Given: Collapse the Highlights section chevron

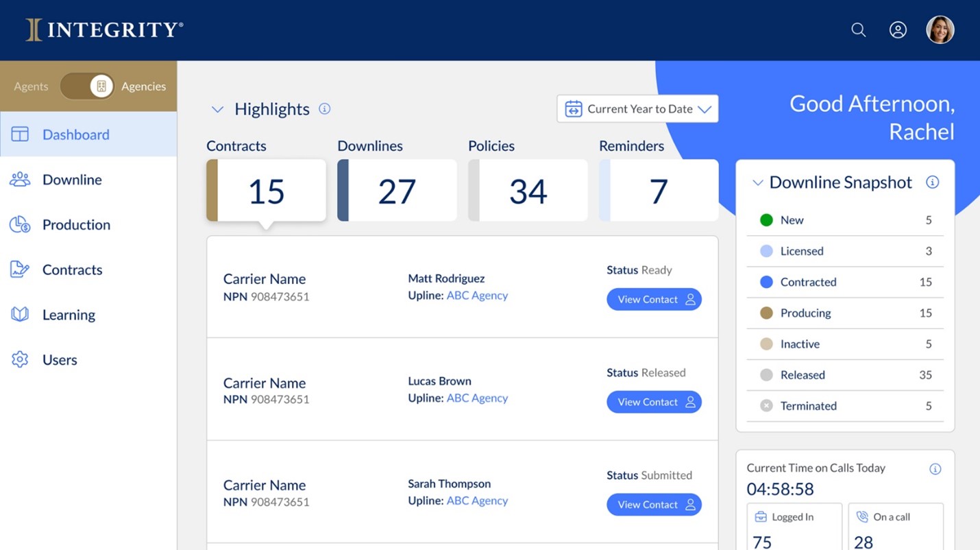Looking at the screenshot, I should coord(217,109).
